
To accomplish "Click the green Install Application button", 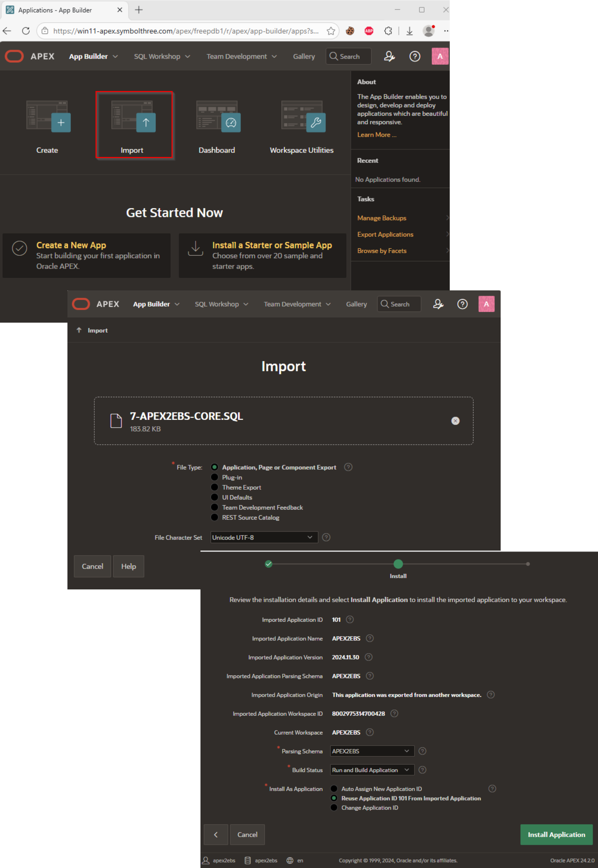I will pyautogui.click(x=556, y=834).
